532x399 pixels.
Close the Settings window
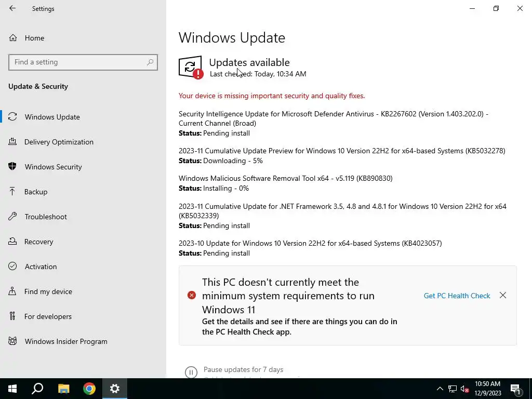click(x=520, y=8)
